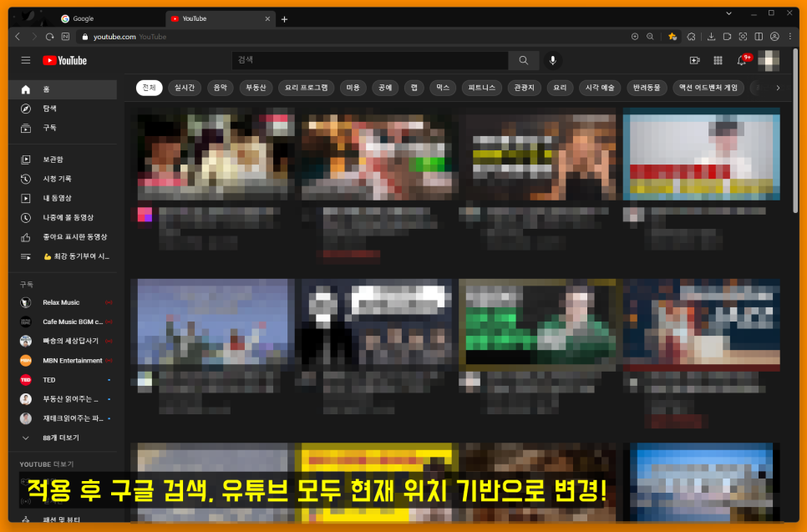Close the YouTube tab

[x=267, y=18]
